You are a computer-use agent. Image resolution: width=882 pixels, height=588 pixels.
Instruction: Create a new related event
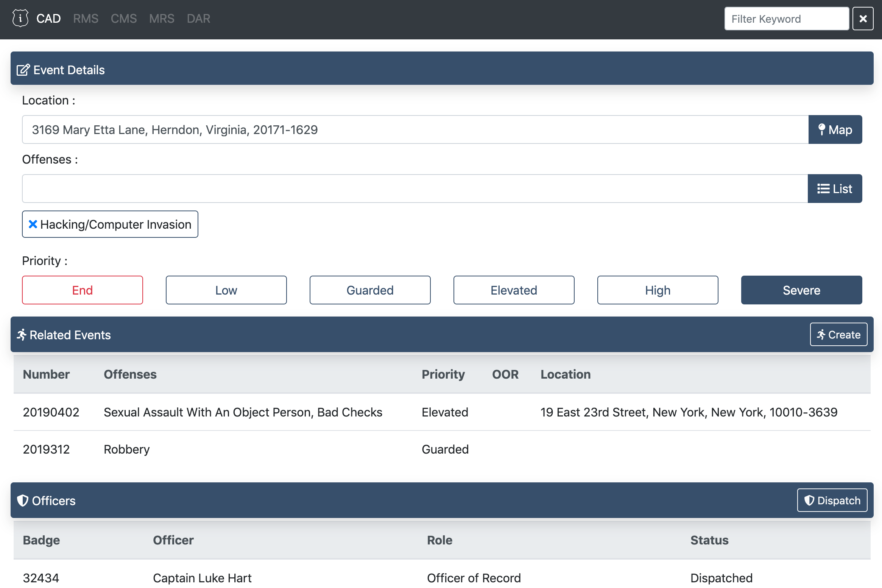coord(838,334)
